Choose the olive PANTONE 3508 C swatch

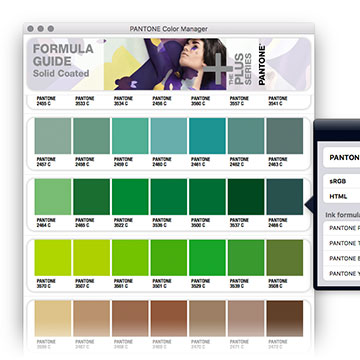(285, 258)
